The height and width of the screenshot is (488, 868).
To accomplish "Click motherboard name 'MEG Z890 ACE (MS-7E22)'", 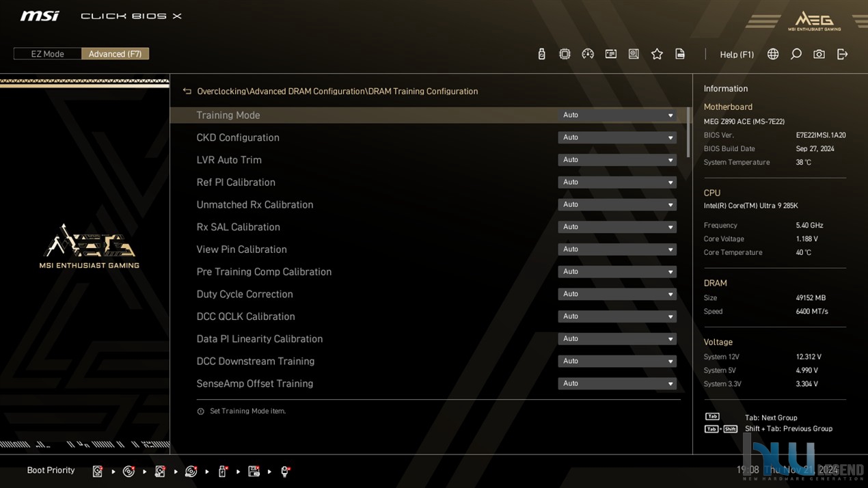I will (x=744, y=122).
